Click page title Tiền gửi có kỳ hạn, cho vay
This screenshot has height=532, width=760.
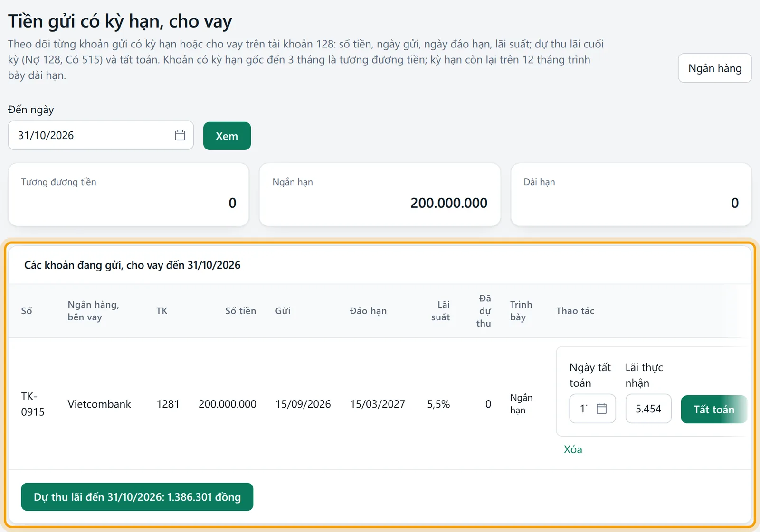pyautogui.click(x=120, y=22)
